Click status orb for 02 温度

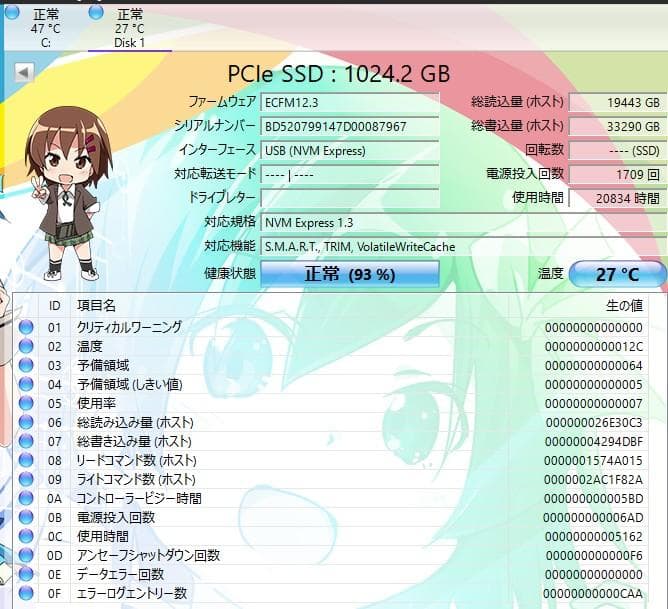26,346
